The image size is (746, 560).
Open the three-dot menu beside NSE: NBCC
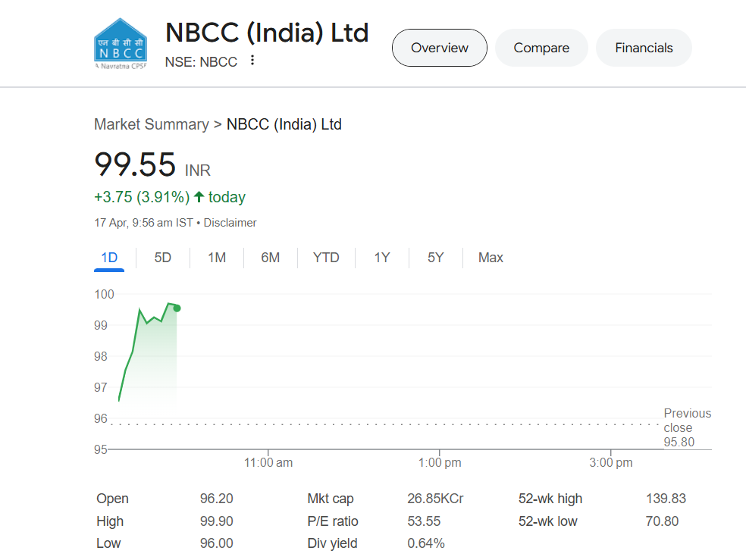tap(252, 61)
